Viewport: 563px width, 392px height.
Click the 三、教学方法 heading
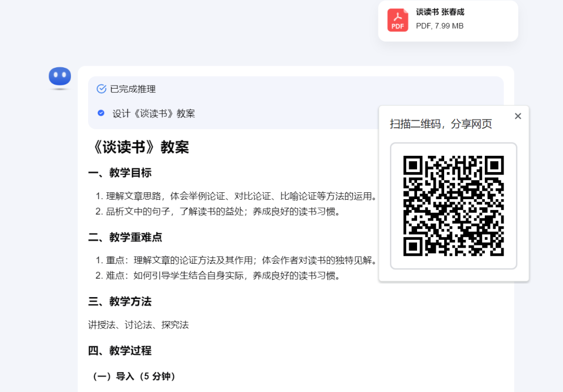pyautogui.click(x=120, y=301)
